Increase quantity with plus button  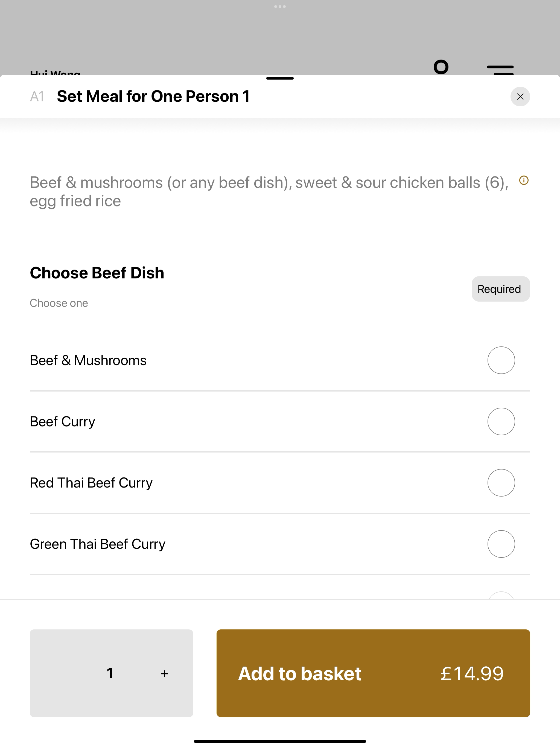[x=165, y=673]
